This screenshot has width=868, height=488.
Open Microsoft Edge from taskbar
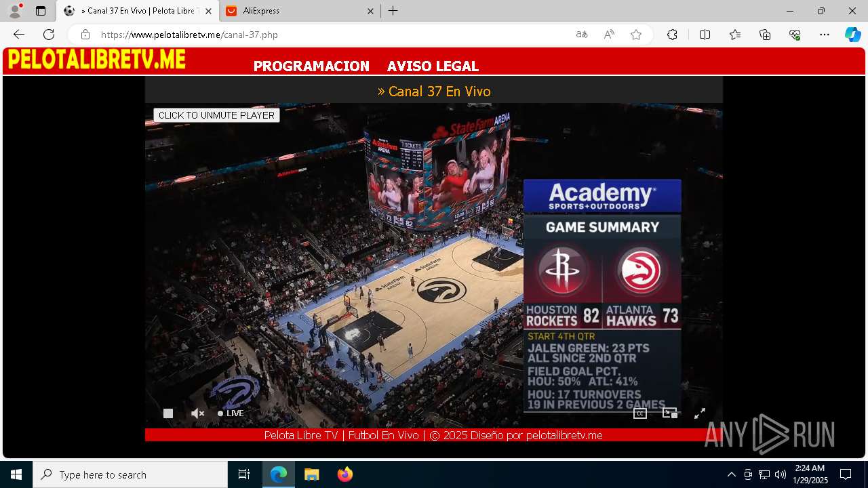[279, 474]
